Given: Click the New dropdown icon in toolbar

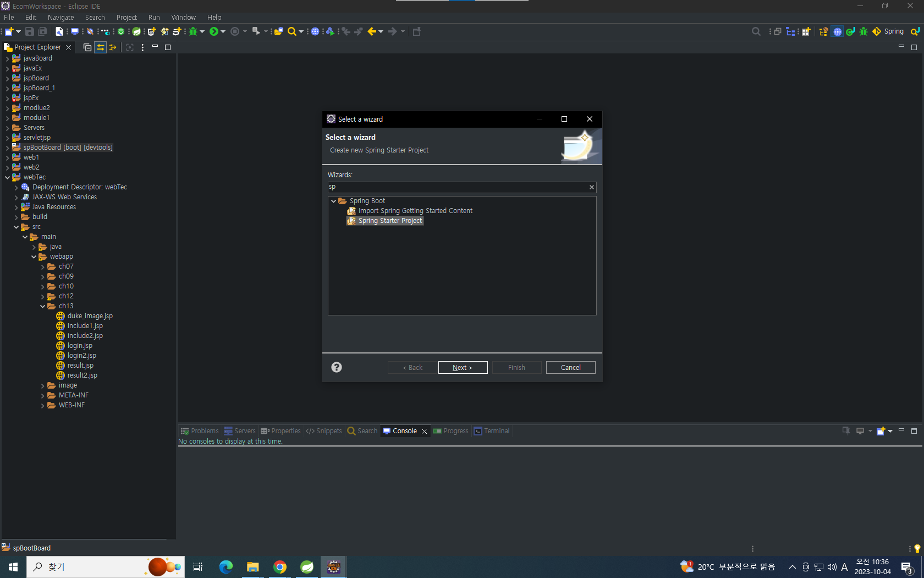Looking at the screenshot, I should [9, 31].
